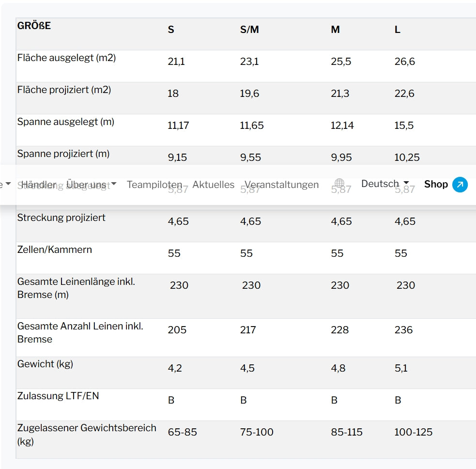Viewport: 476px width, 469px height.
Task: Click the globe language icon
Action: (339, 184)
